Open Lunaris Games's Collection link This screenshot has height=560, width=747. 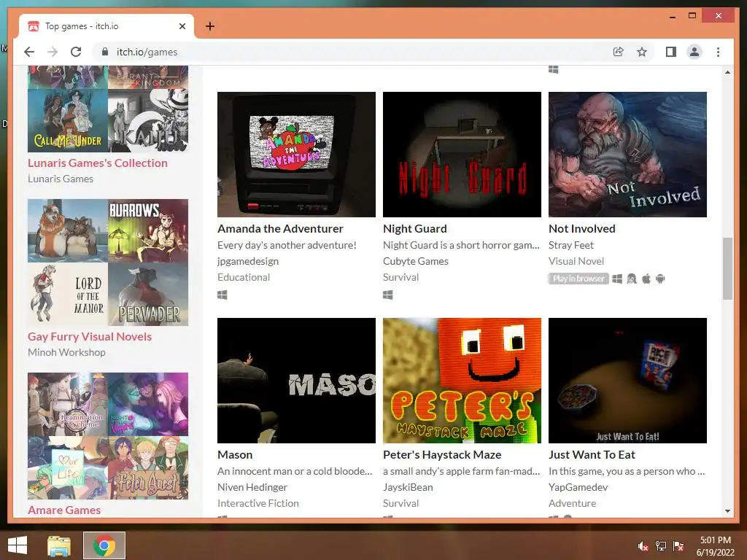pyautogui.click(x=98, y=163)
